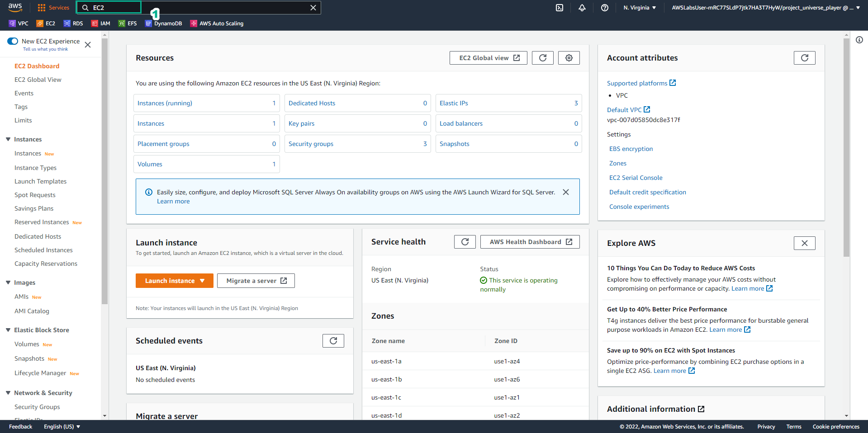Open EC2 Global View in sidebar

[x=38, y=80]
